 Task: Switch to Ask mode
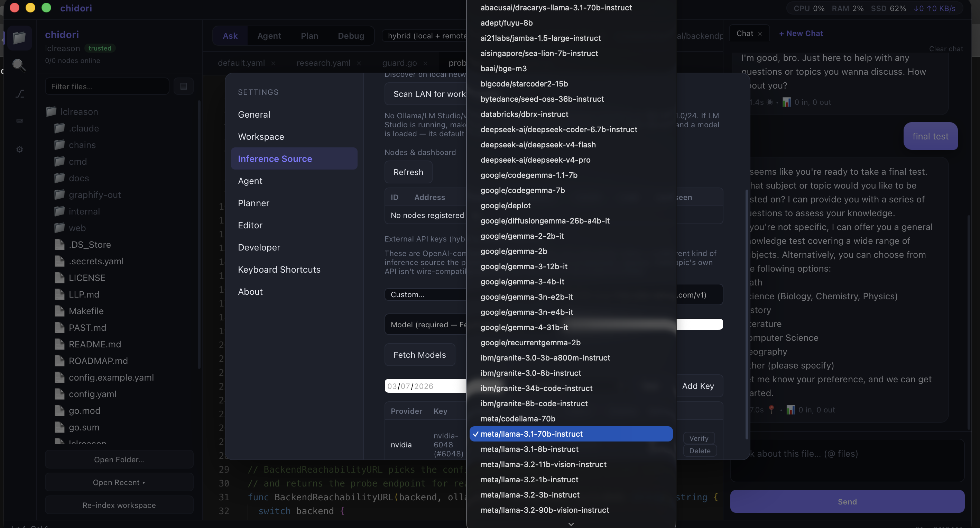[x=230, y=36]
